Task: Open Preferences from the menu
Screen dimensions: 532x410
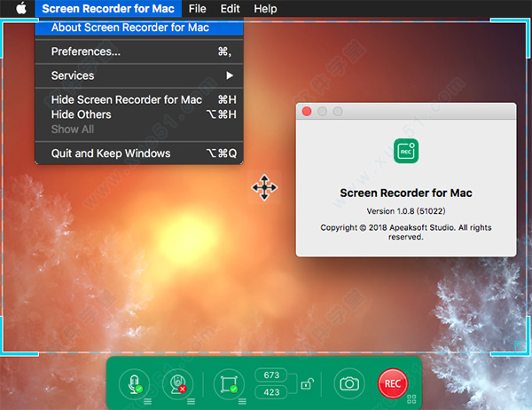Action: tap(139, 51)
